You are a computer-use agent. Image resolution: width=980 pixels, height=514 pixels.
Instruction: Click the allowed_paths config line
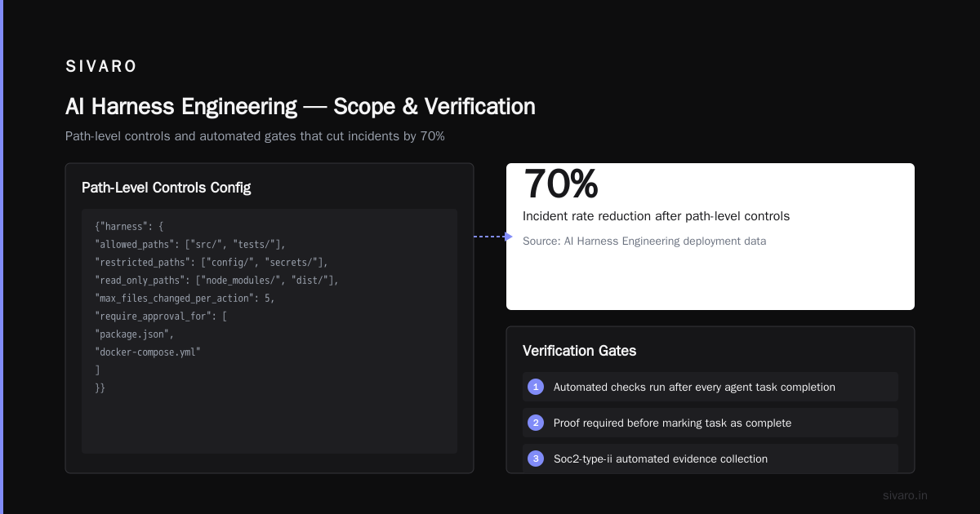(190, 244)
